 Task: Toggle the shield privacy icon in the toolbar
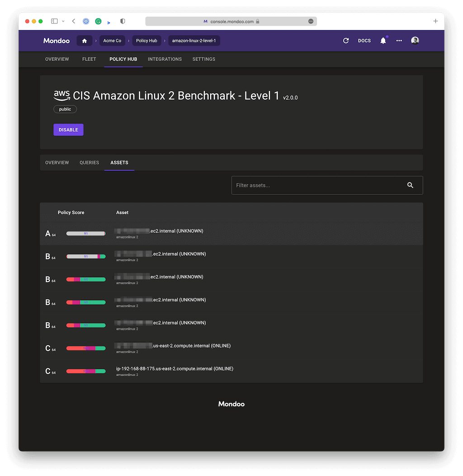(122, 21)
